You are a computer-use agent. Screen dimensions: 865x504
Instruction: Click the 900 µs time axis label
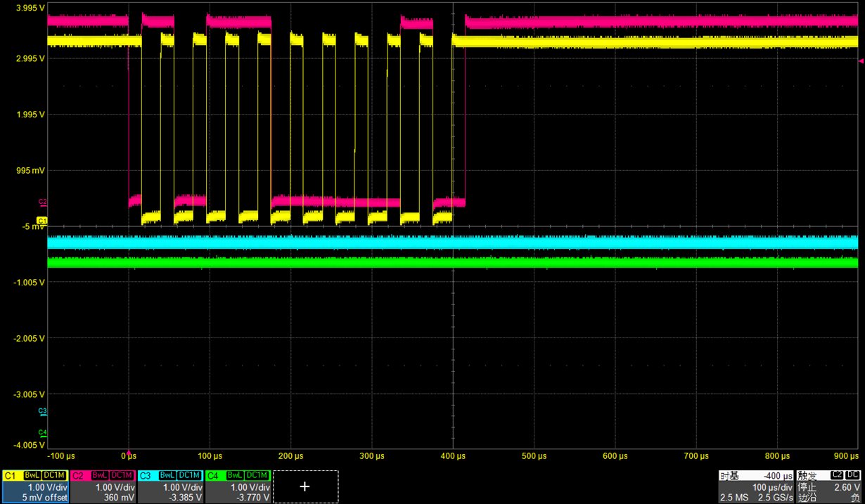[x=846, y=457]
